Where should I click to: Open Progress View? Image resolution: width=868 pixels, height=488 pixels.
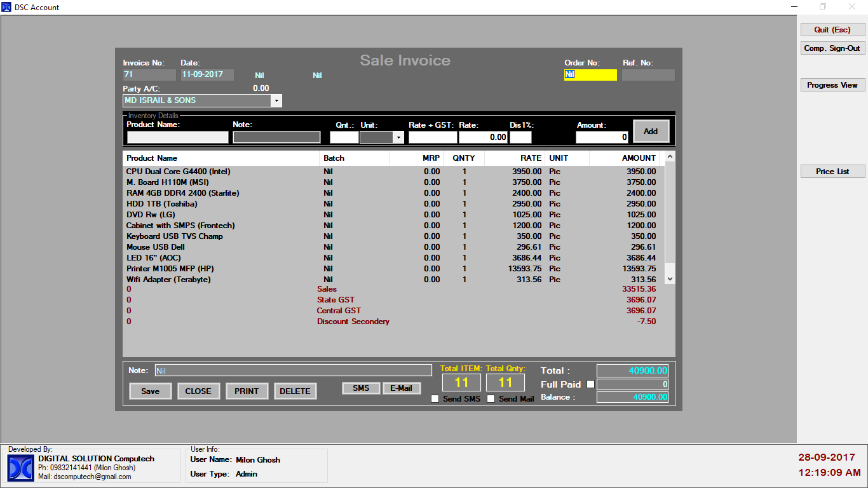(x=832, y=85)
